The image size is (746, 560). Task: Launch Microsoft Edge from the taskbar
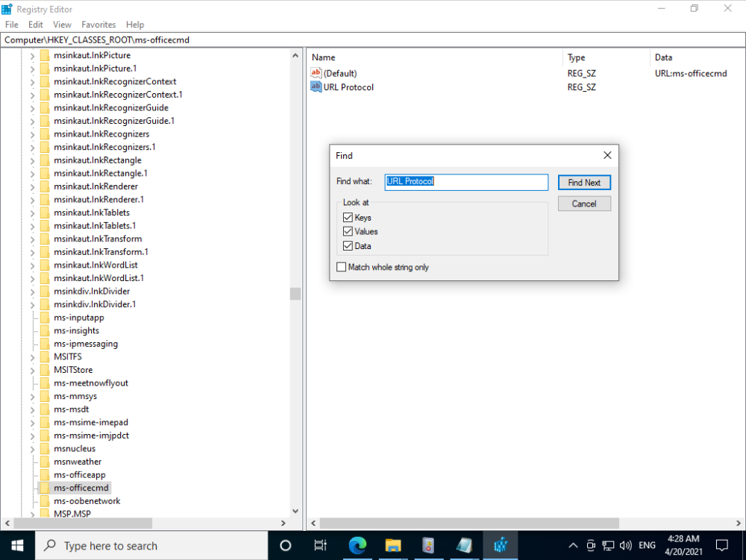357,546
